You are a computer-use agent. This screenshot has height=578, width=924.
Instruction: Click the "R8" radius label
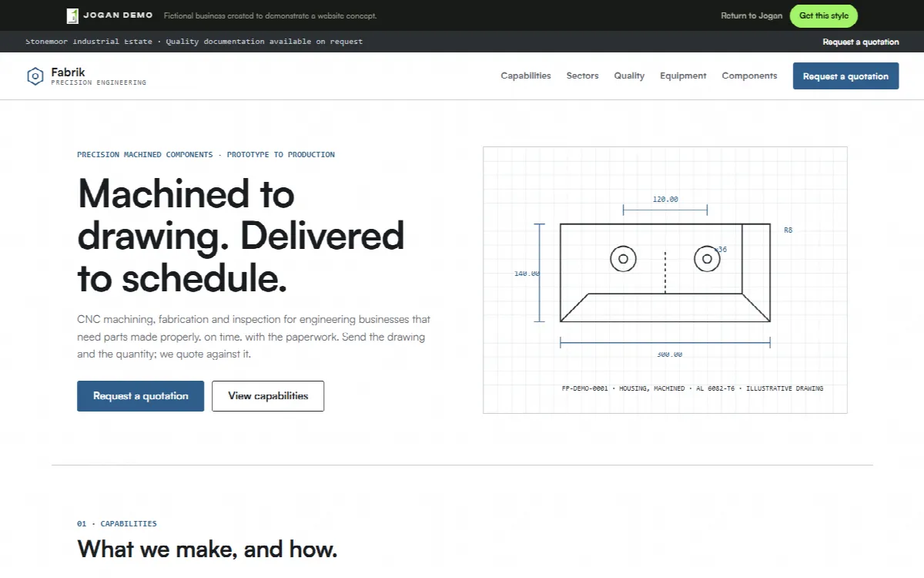coord(788,230)
